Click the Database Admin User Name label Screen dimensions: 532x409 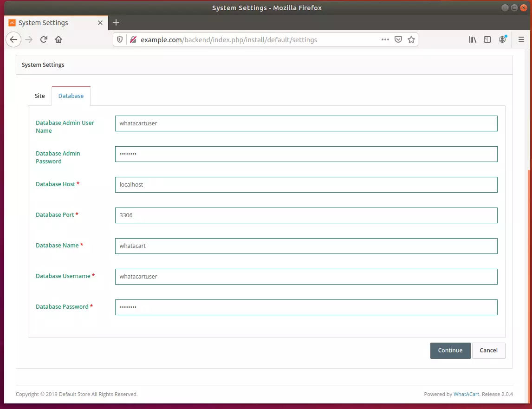pos(65,127)
